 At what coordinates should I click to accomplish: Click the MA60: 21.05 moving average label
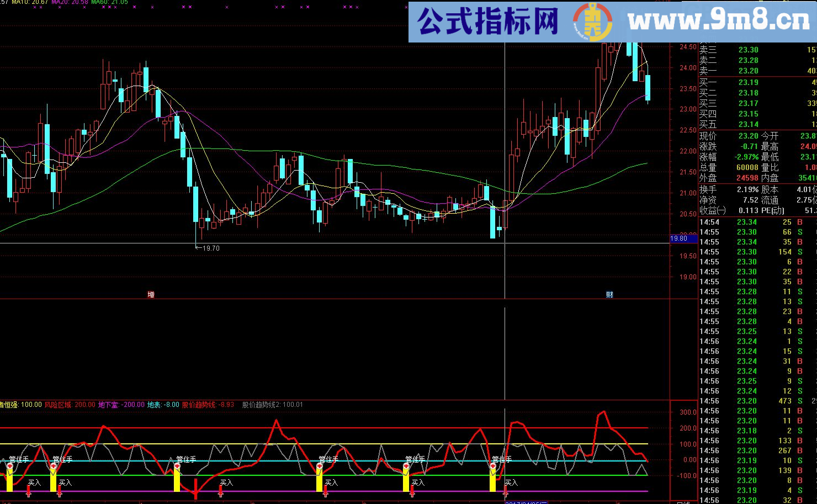109,2
